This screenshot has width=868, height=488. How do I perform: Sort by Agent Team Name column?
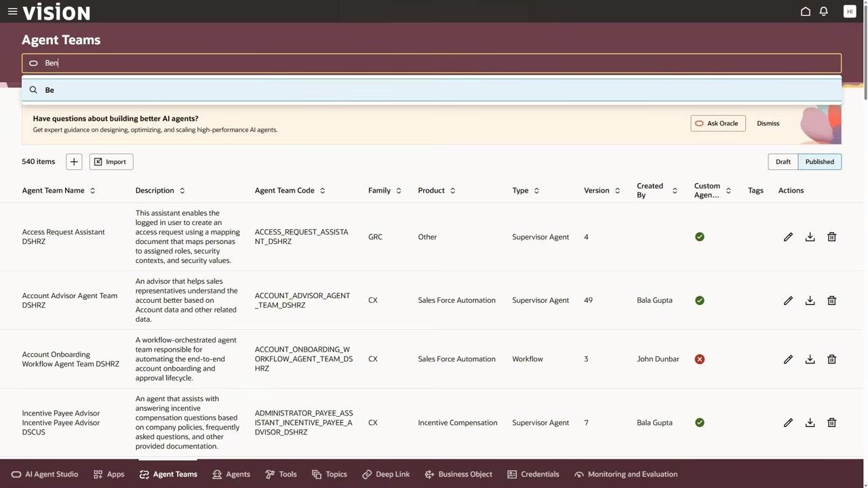tap(93, 191)
